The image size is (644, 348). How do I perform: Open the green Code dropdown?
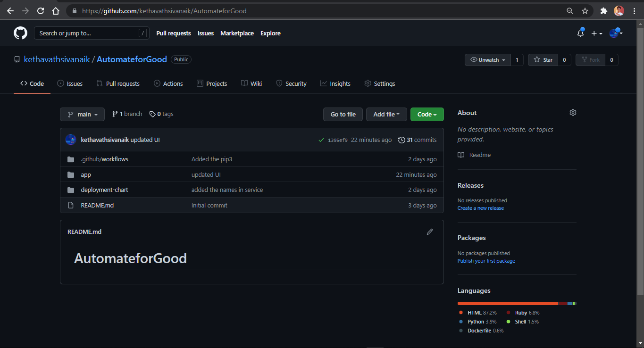[427, 114]
